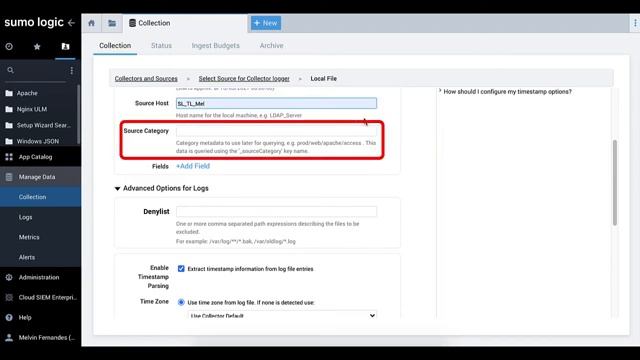Click the sidebar search magnifier icon
The height and width of the screenshot is (360, 640).
tap(11, 70)
